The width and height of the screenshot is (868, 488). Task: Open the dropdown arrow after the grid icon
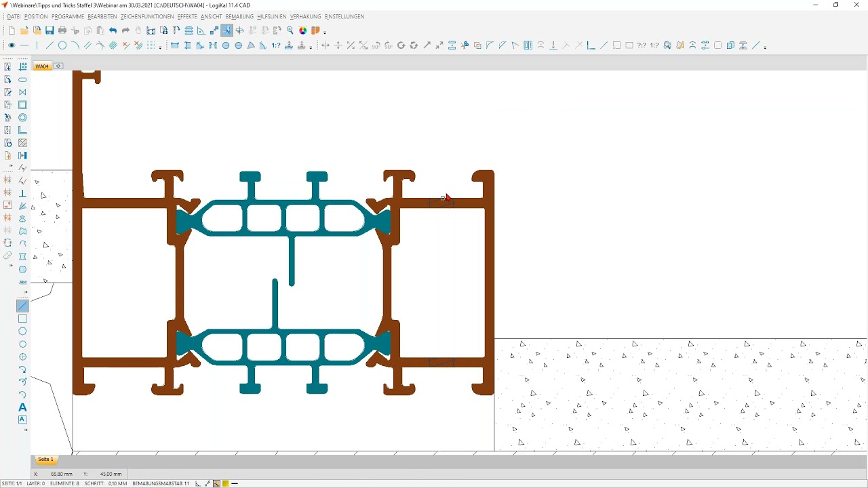point(161,47)
